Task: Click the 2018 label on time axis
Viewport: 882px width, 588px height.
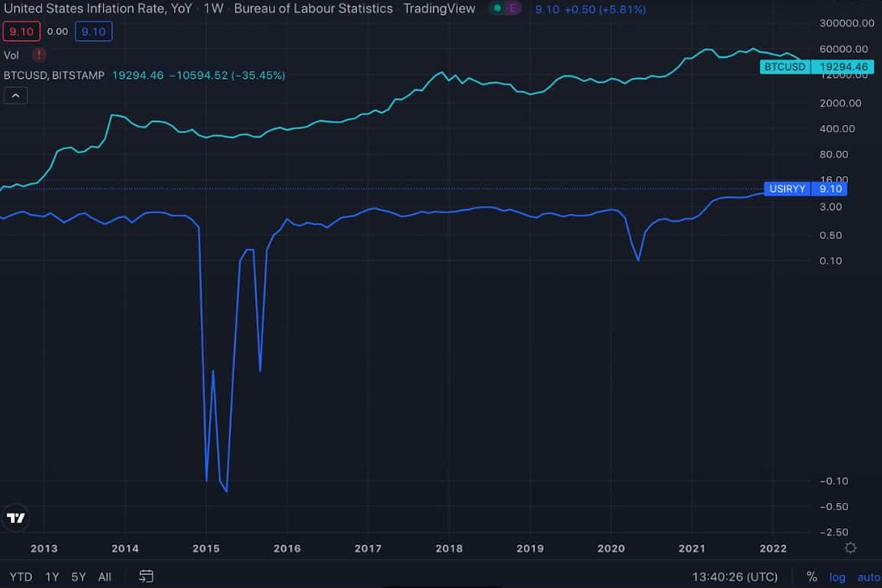Action: (x=449, y=549)
